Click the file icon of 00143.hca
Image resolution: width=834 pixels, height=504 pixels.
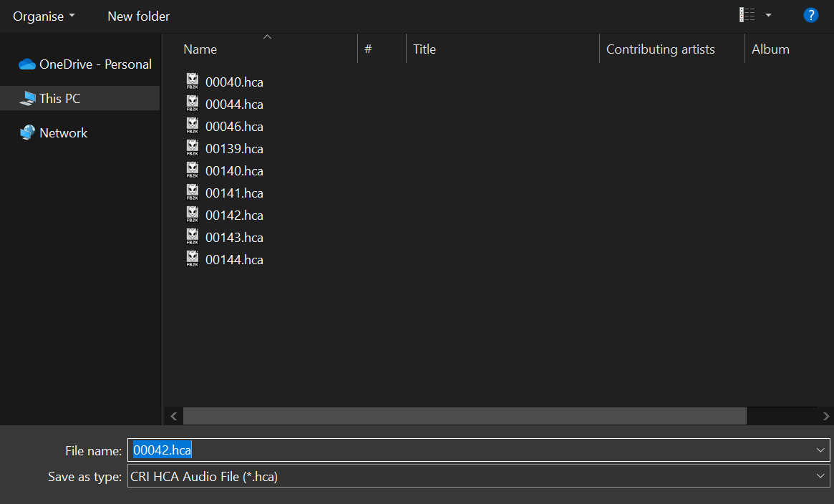(192, 237)
